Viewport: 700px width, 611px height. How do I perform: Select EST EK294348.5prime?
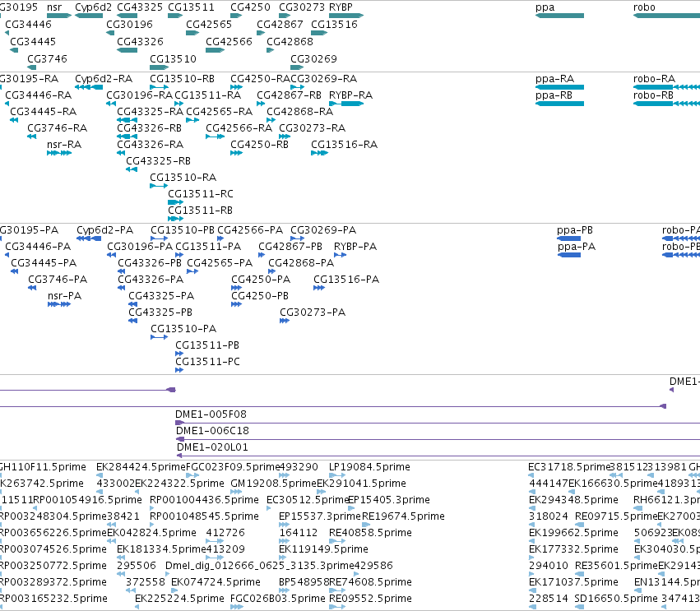coord(573,500)
